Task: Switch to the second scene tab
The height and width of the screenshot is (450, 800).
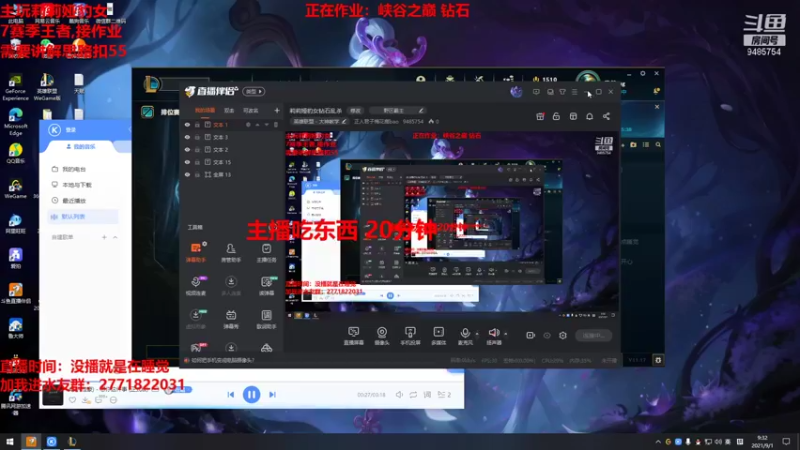Action: point(229,110)
